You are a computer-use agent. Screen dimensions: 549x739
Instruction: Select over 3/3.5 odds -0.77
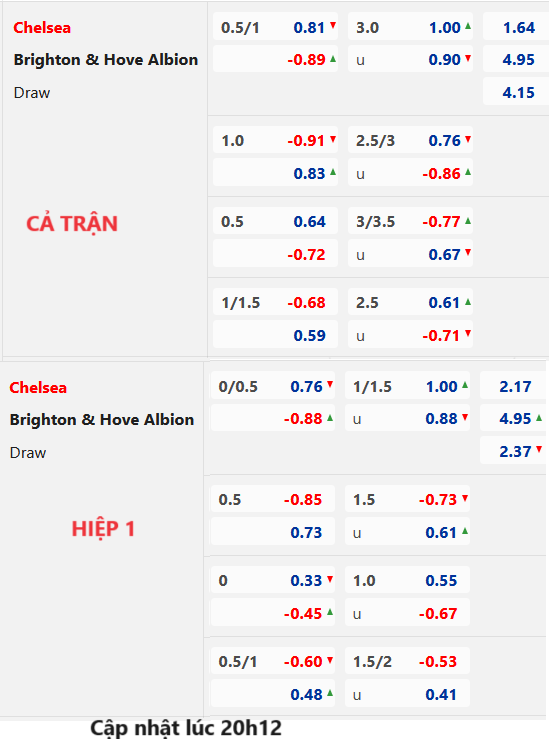pyautogui.click(x=441, y=222)
